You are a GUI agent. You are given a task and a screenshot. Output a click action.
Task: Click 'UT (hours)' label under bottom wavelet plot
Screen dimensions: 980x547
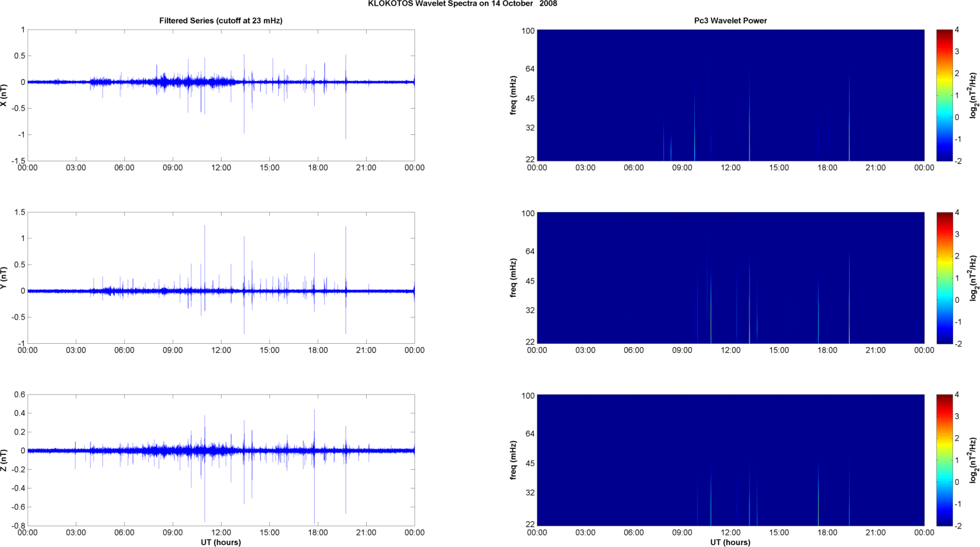tap(730, 542)
